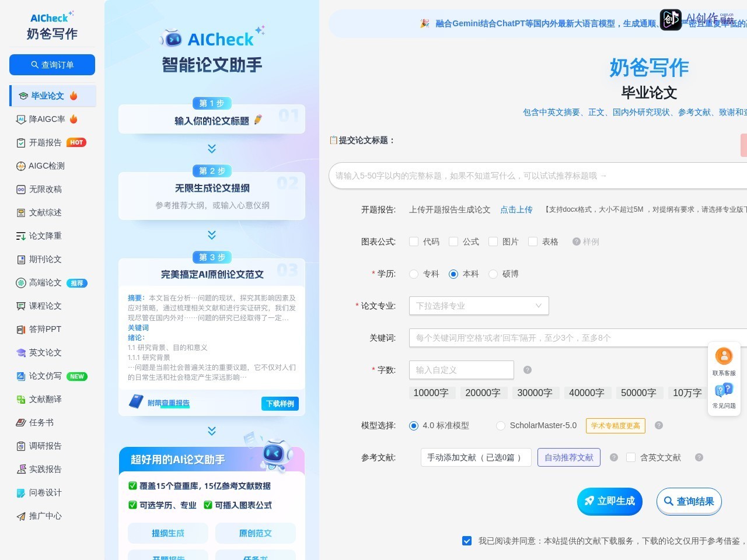
Task: Tick the 代码 checkbox
Action: click(414, 242)
